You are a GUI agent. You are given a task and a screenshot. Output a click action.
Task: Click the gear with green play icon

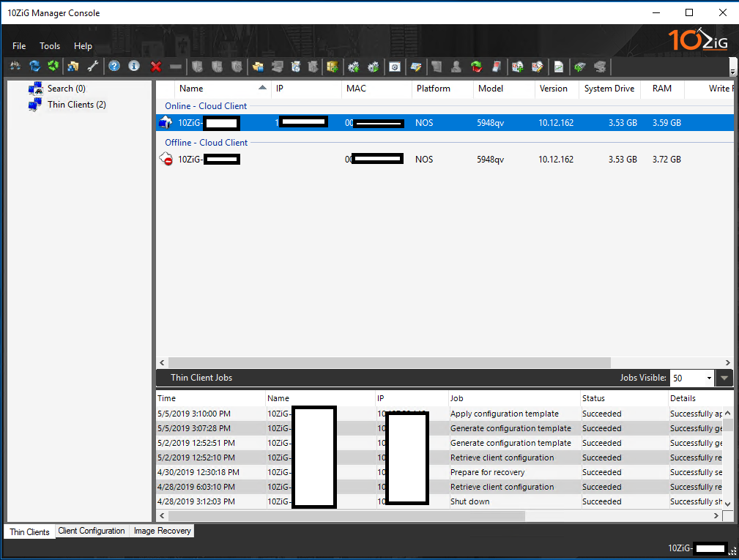(374, 67)
